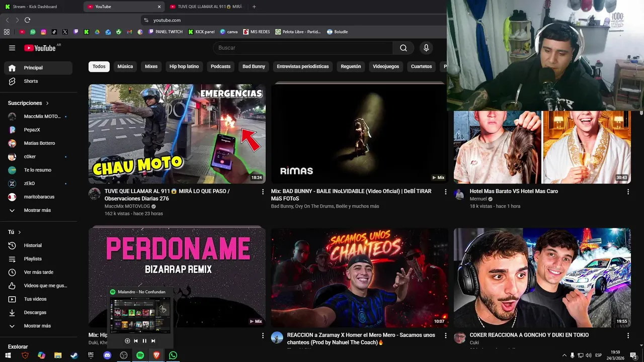The height and width of the screenshot is (362, 644).
Task: Open Bad Bunny BAILE INoLVIDABLE mix thumbnail
Action: [x=359, y=134]
